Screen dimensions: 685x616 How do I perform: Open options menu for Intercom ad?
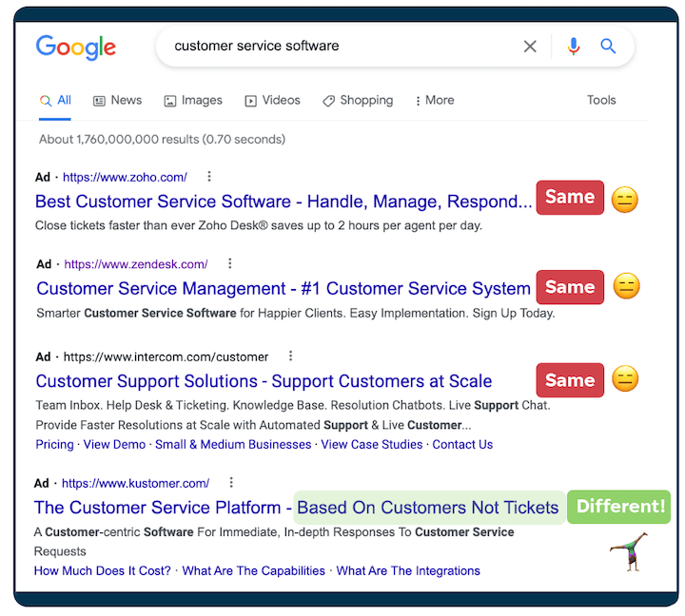click(x=290, y=356)
